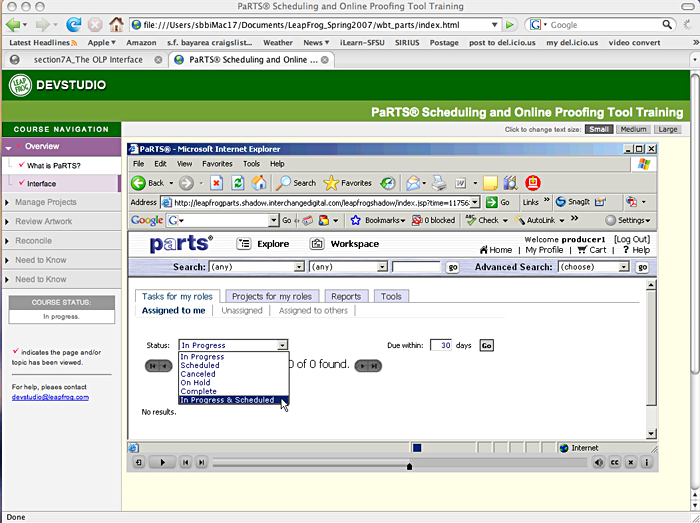The width and height of the screenshot is (700, 523).
Task: Click Assigned to others sub-tab
Action: (313, 311)
